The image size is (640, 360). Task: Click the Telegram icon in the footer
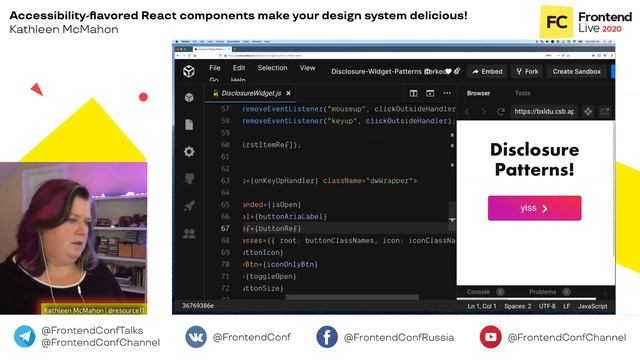pos(24,336)
